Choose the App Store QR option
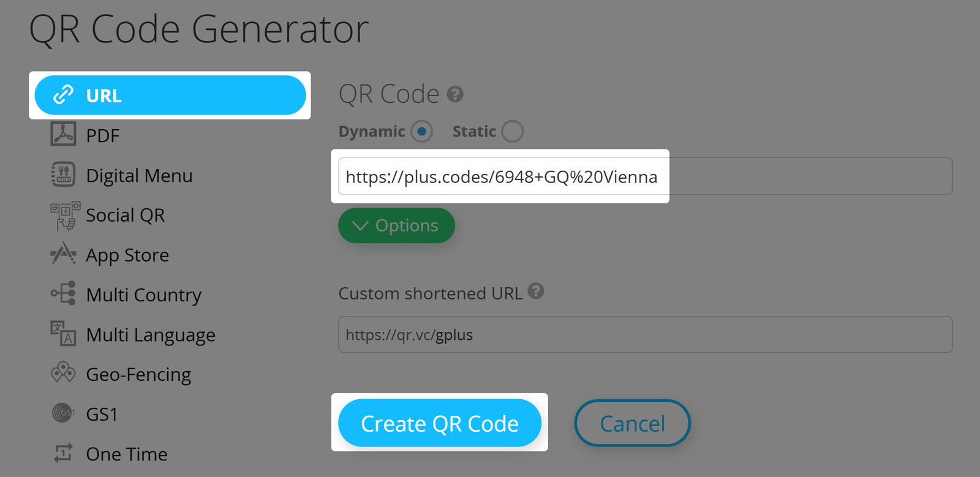Screen dimensions: 980x477 (62, 255)
